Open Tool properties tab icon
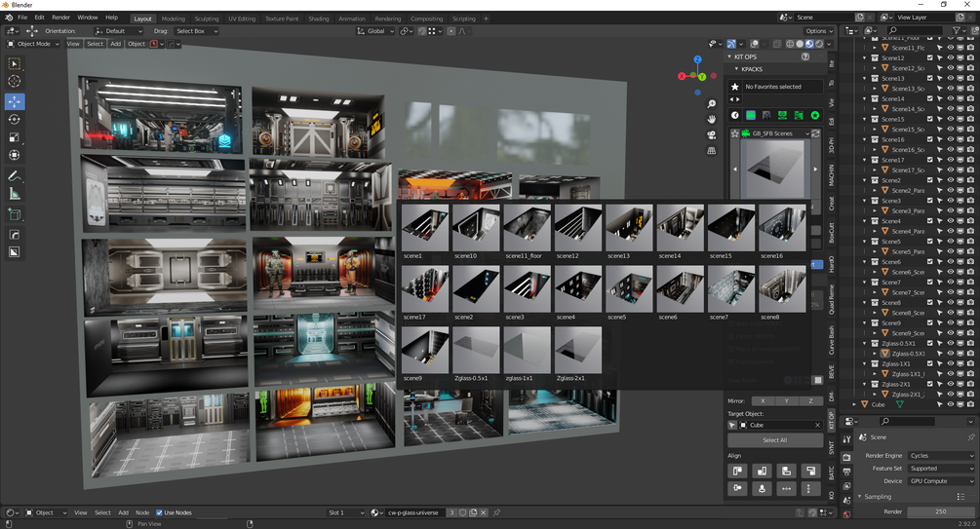 (x=846, y=439)
